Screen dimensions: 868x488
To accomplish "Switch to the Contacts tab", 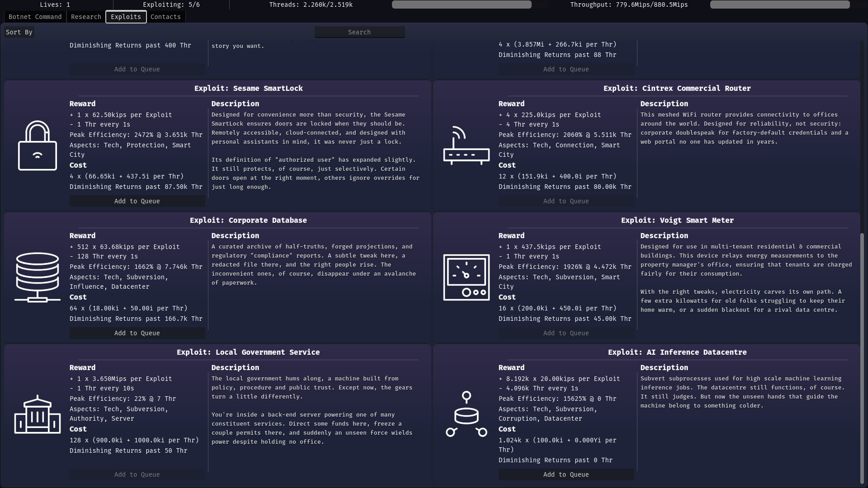I will point(165,17).
